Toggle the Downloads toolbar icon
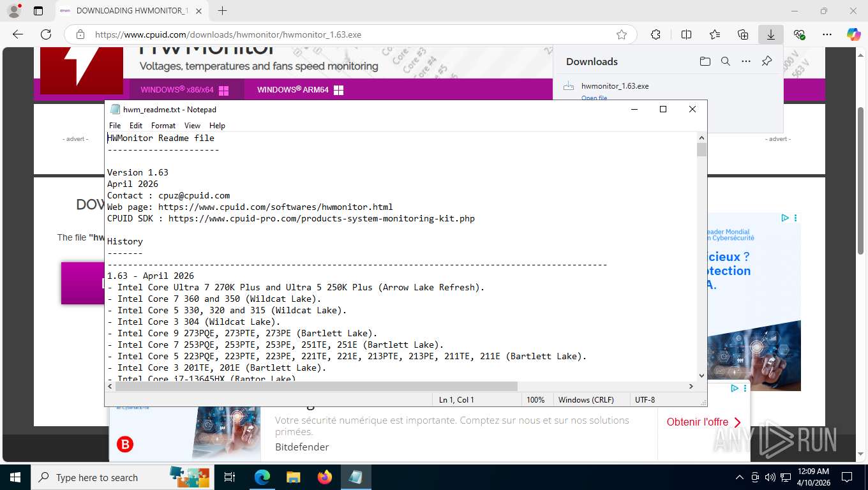The image size is (868, 490). [771, 34]
